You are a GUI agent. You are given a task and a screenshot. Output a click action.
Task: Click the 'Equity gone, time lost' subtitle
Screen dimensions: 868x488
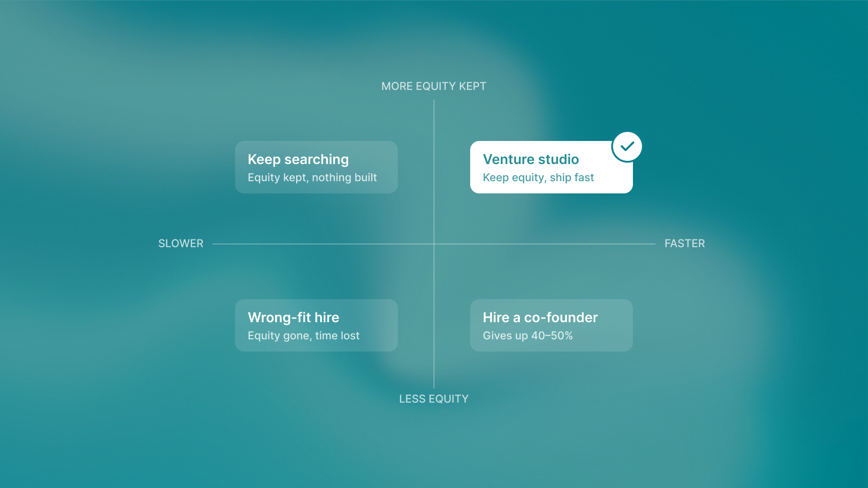304,336
